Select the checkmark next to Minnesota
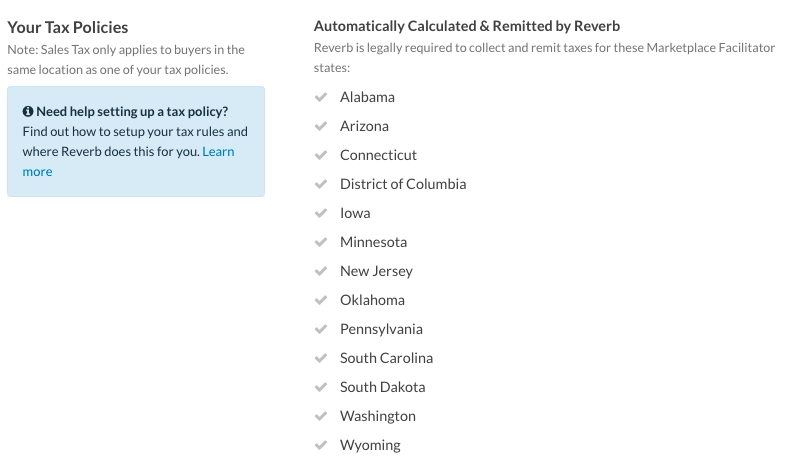Screen dimensions: 785x475 [321, 242]
